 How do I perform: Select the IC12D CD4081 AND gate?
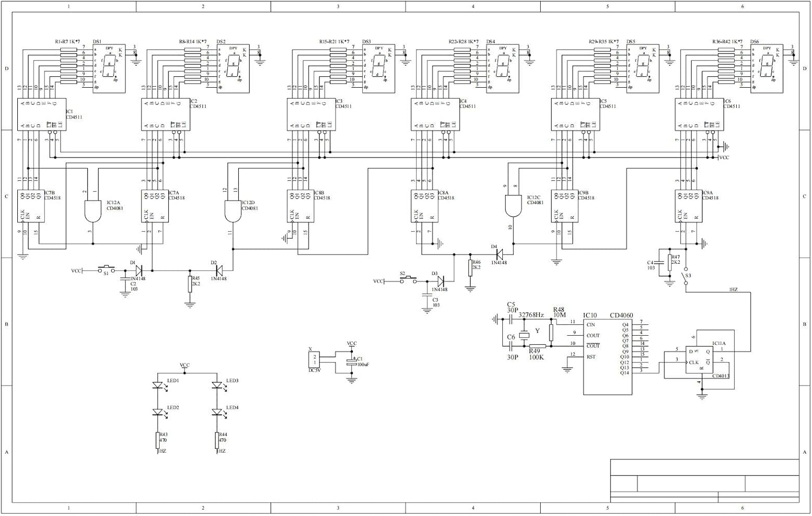pos(234,211)
